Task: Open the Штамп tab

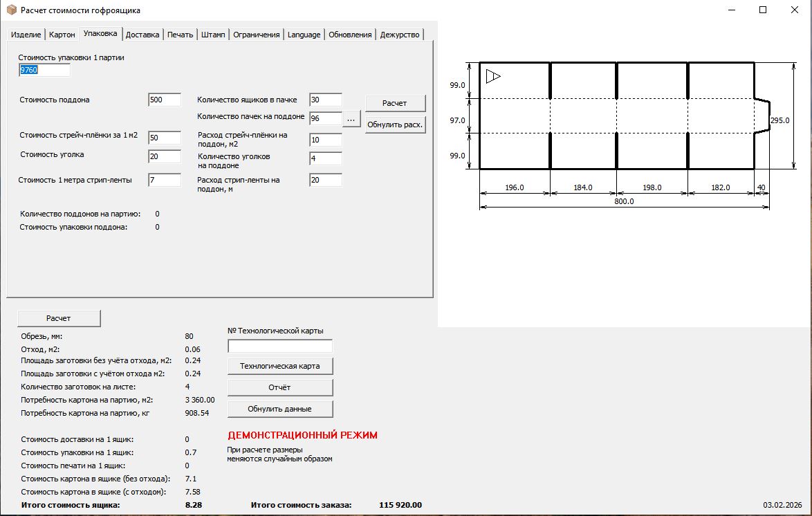Action: coord(213,35)
